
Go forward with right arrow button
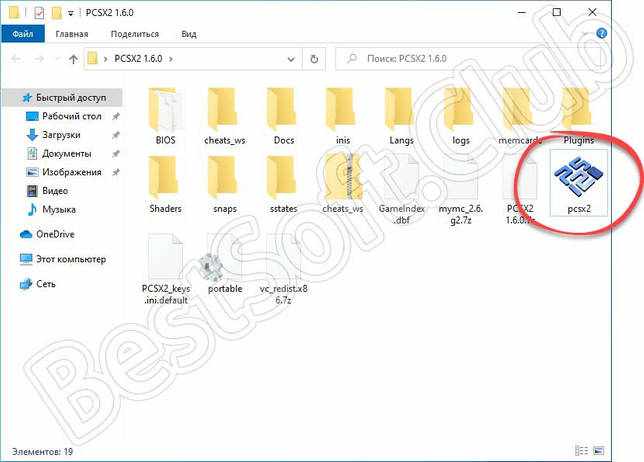click(x=39, y=59)
